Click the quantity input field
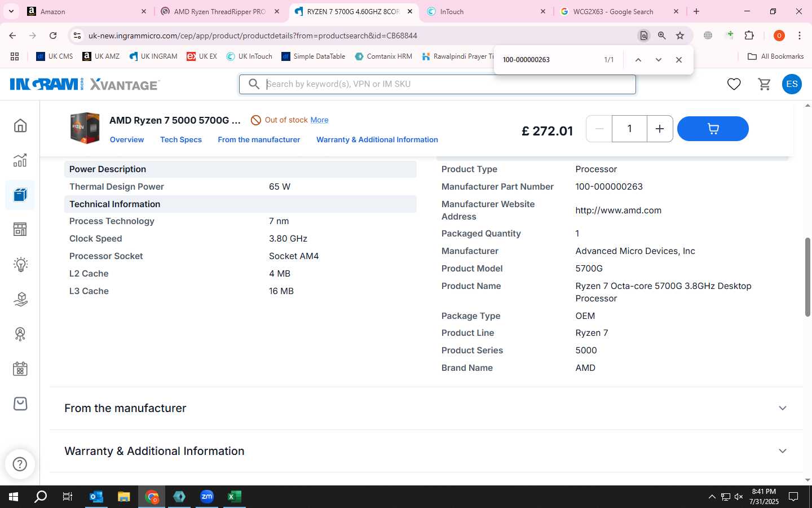Image resolution: width=812 pixels, height=508 pixels. (629, 129)
